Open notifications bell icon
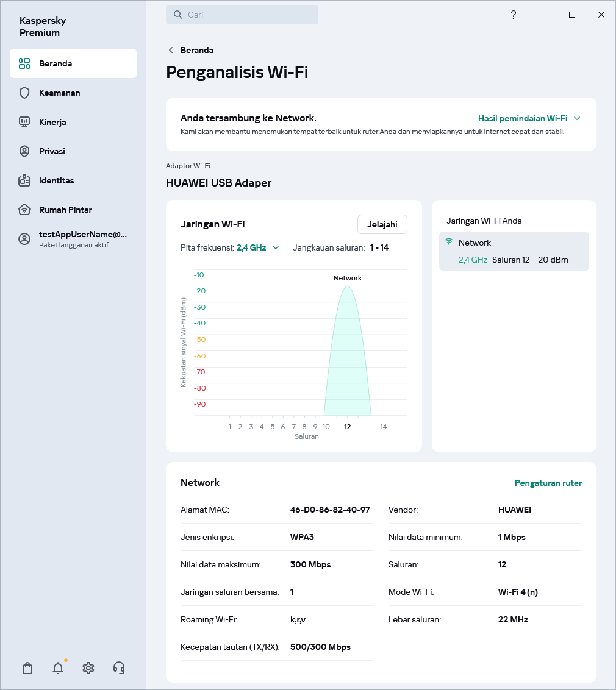The width and height of the screenshot is (616, 690). click(58, 668)
